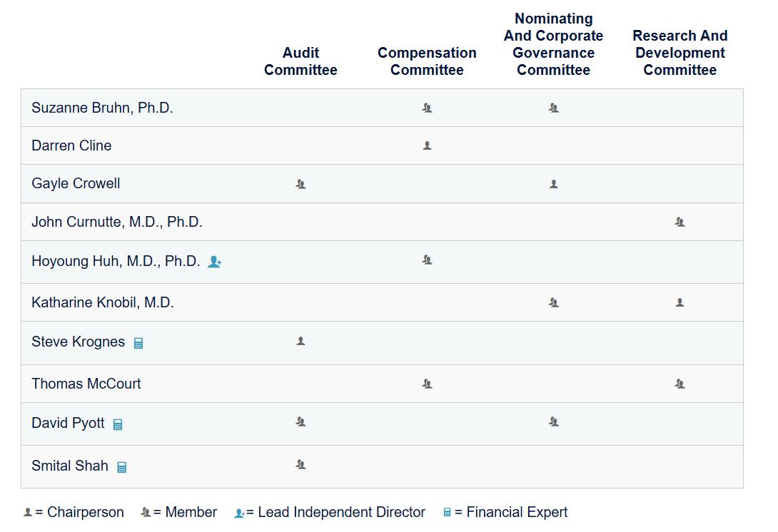Image resolution: width=778 pixels, height=532 pixels.
Task: Open the Research And Development Committee header
Action: 680,53
